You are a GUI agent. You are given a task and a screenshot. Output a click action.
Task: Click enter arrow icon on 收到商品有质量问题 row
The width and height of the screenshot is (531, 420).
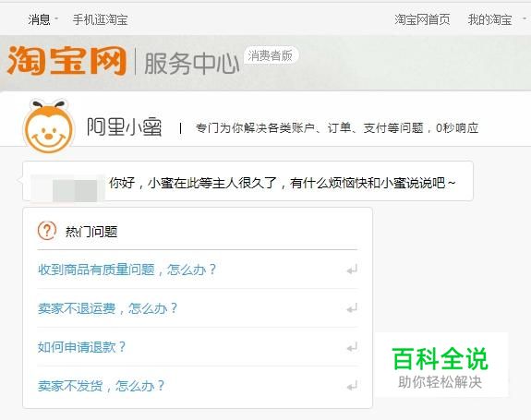coord(352,270)
